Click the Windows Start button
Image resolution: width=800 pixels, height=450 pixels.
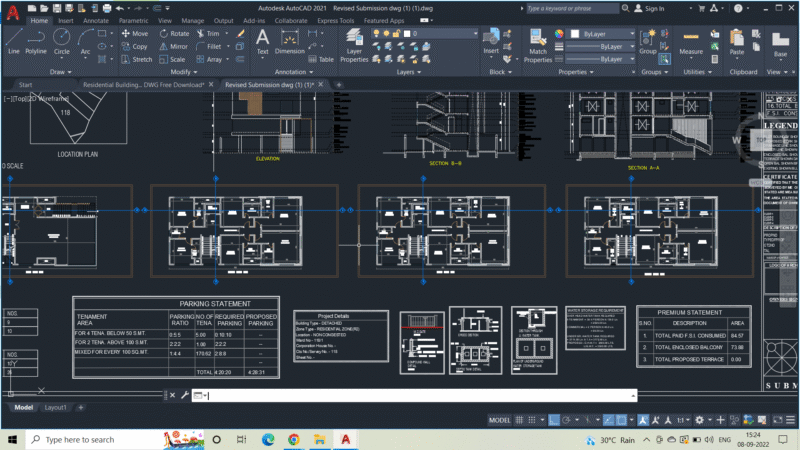pos(13,439)
